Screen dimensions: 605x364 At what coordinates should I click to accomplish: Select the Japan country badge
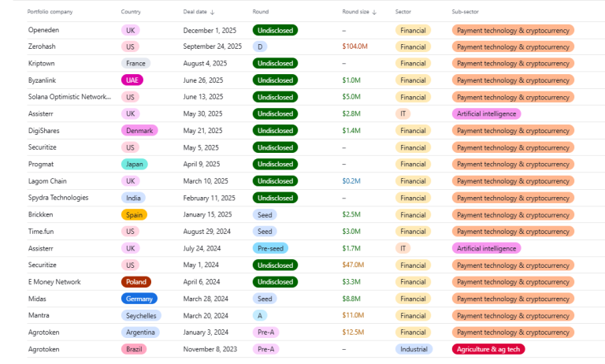click(135, 164)
